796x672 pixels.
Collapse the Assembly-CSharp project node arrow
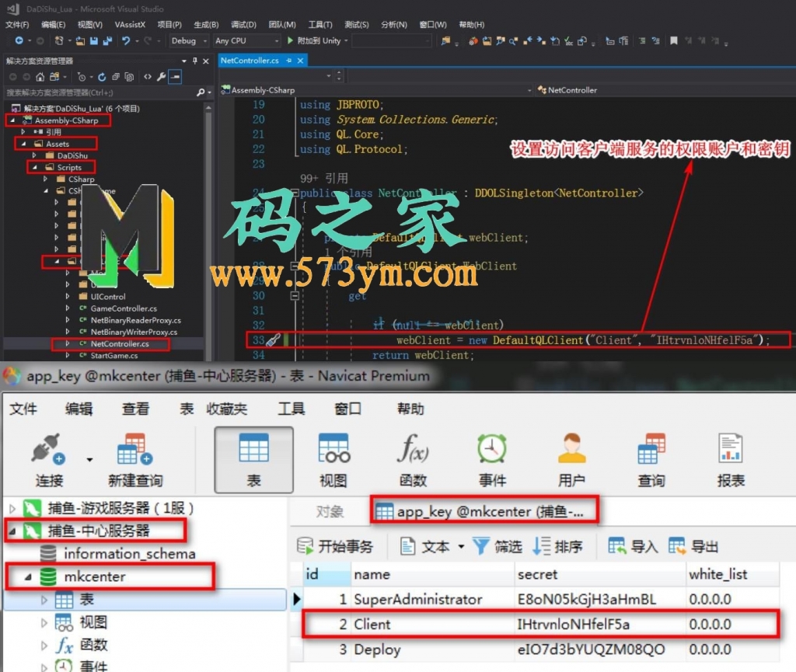tap(12, 120)
